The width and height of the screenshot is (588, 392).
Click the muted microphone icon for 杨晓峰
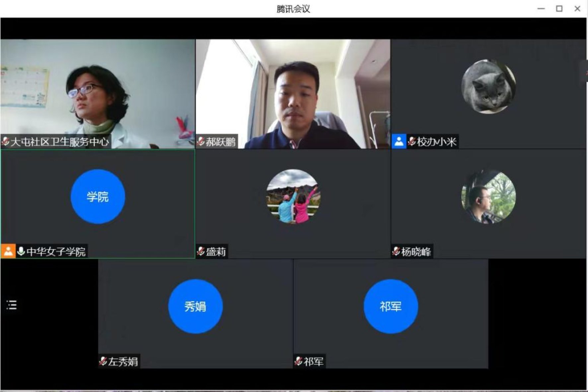pos(396,251)
